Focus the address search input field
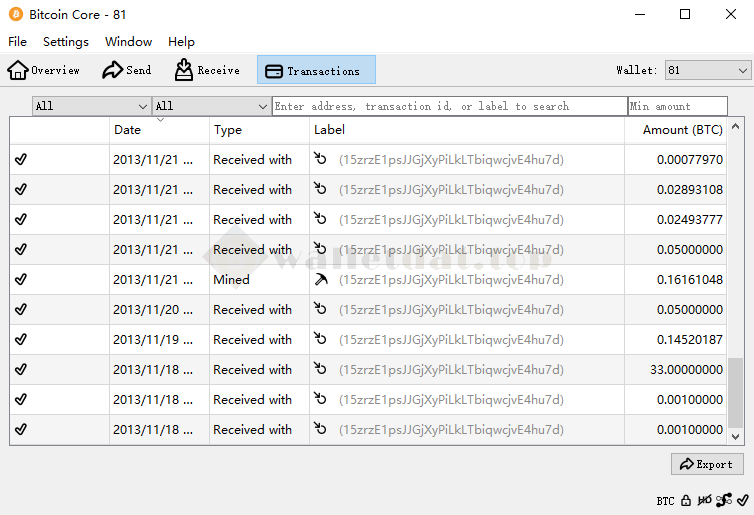The image size is (754, 515). point(449,106)
